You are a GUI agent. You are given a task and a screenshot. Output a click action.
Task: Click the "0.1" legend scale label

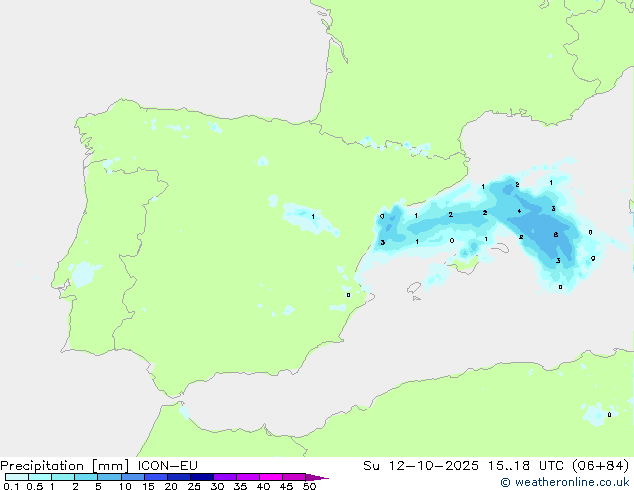pyautogui.click(x=11, y=486)
